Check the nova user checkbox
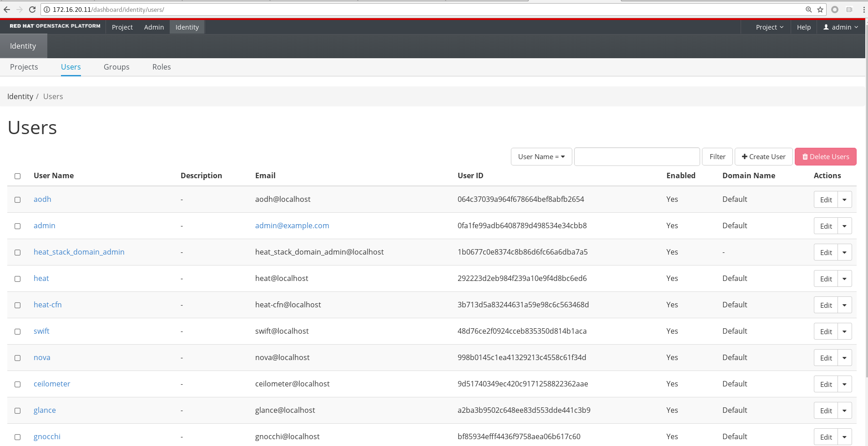 tap(17, 358)
